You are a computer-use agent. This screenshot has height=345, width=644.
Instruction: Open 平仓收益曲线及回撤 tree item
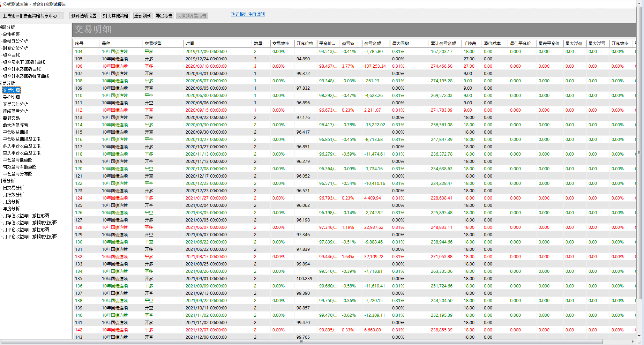tap(22, 139)
